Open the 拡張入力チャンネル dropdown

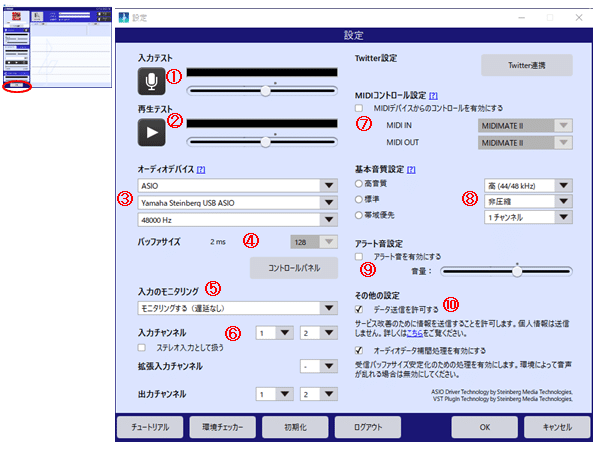point(319,366)
